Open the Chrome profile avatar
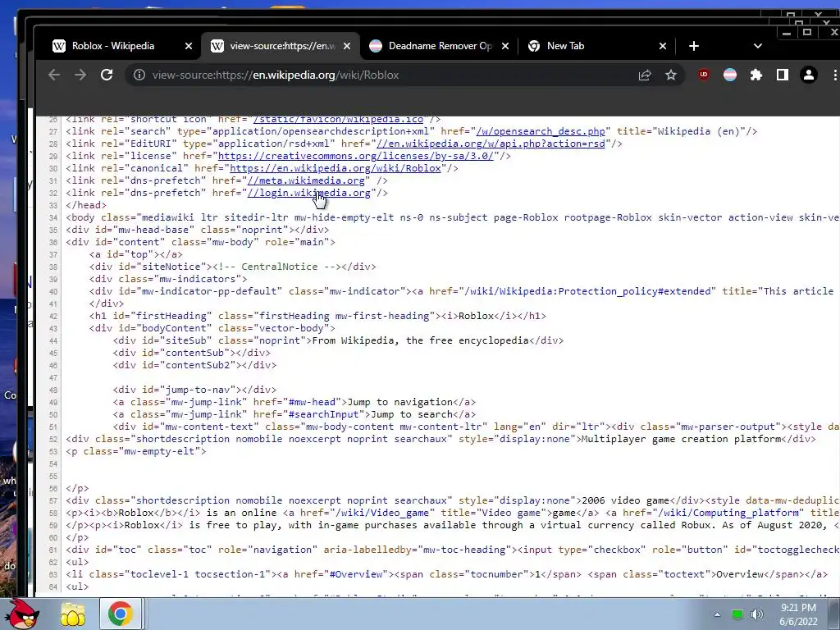The image size is (840, 630). point(808,75)
